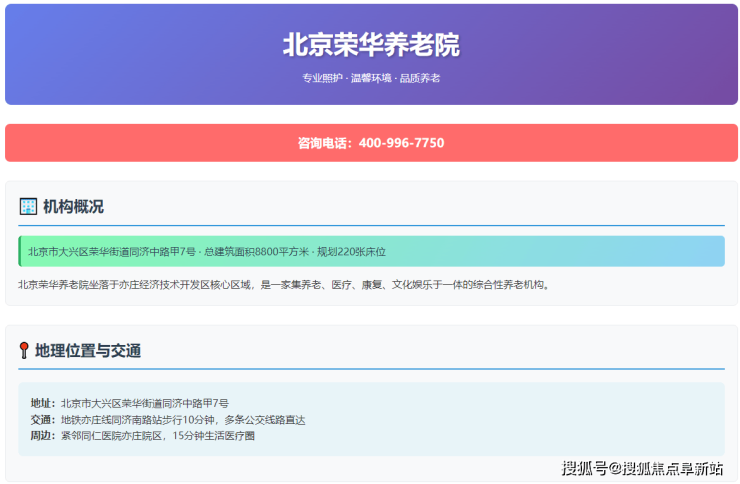Tap the phone number 400-996-7750
740x484 pixels.
tap(401, 143)
